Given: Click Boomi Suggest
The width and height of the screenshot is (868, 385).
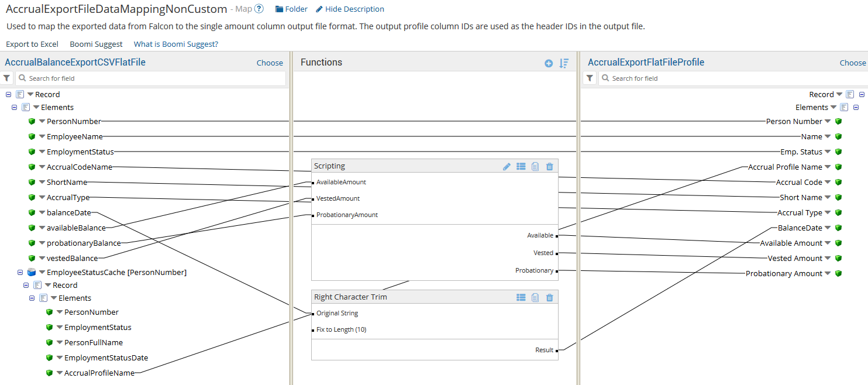Looking at the screenshot, I should point(96,44).
